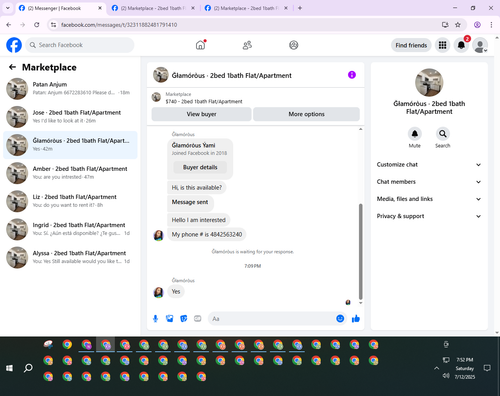Image resolution: width=500 pixels, height=396 pixels.
Task: Open the Facebook menu grid icon
Action: pyautogui.click(x=442, y=45)
